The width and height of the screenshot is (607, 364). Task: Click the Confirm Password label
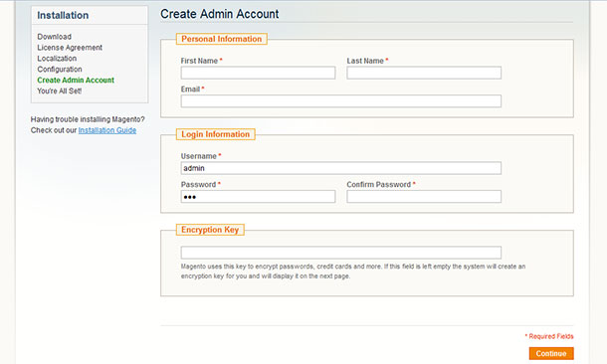click(x=381, y=185)
